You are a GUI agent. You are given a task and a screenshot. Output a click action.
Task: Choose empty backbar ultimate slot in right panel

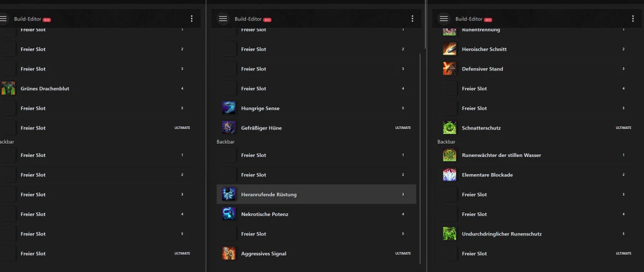tap(537, 253)
